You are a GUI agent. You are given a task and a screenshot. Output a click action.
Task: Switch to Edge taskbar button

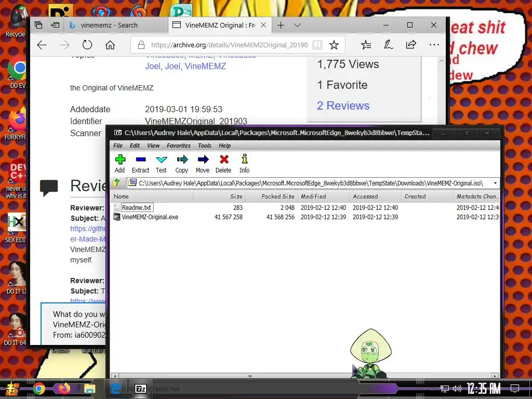point(115,389)
